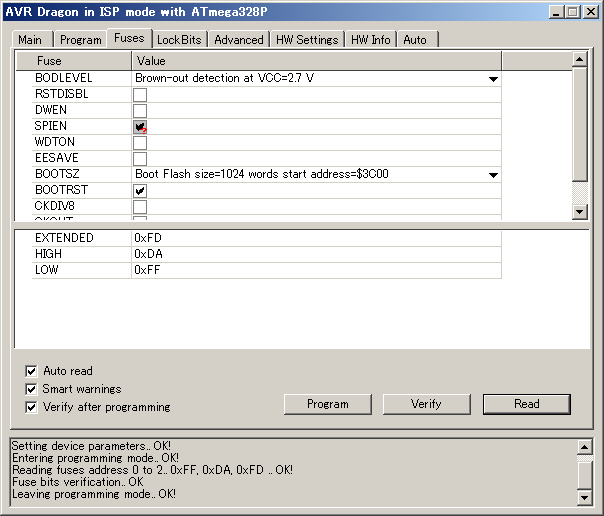Click the Fuse column header
Image resolution: width=604 pixels, height=516 pixels.
point(74,61)
